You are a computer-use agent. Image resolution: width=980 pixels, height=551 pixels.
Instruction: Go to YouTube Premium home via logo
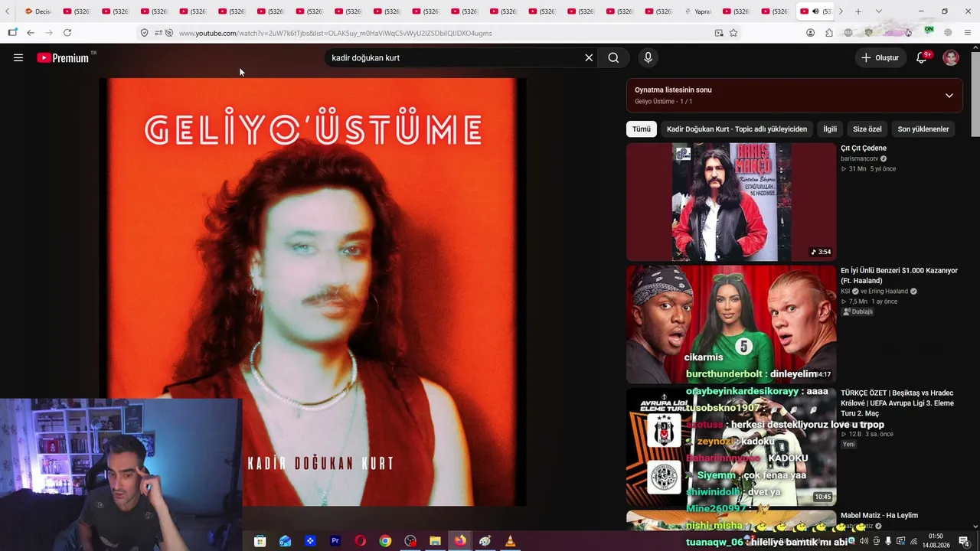(x=63, y=57)
